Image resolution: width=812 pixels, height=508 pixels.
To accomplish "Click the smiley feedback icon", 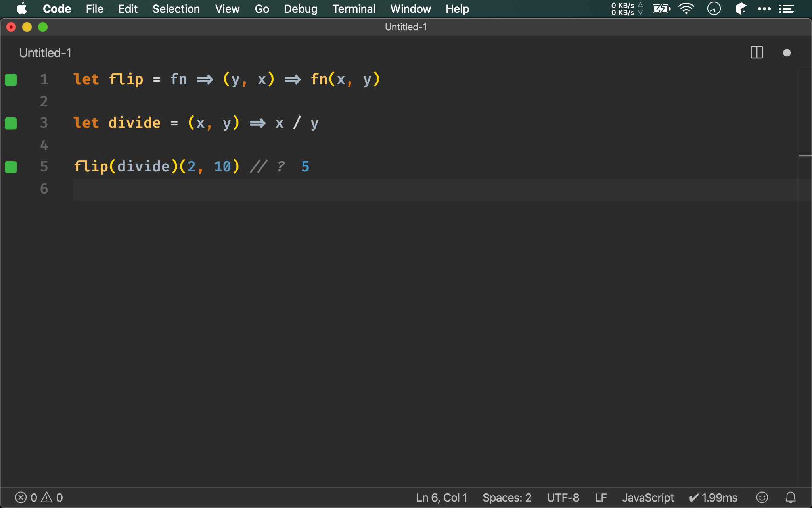I will 762,497.
